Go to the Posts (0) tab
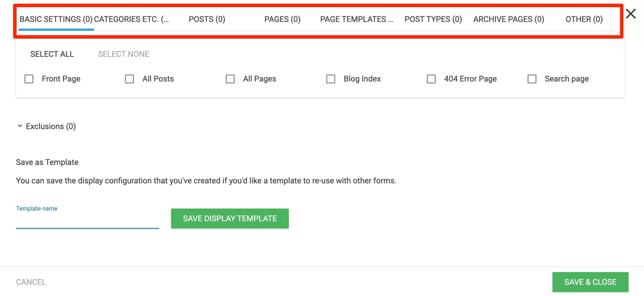The width and height of the screenshot is (644, 296). click(207, 19)
